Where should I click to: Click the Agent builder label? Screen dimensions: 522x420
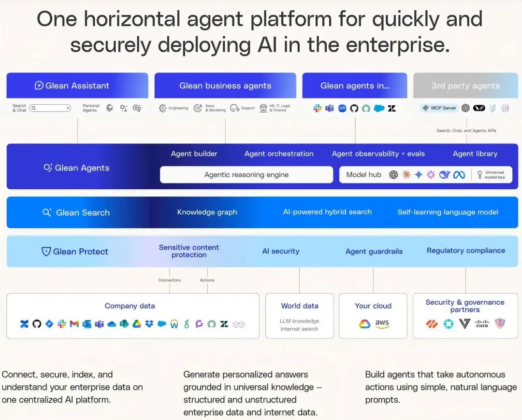pos(194,154)
